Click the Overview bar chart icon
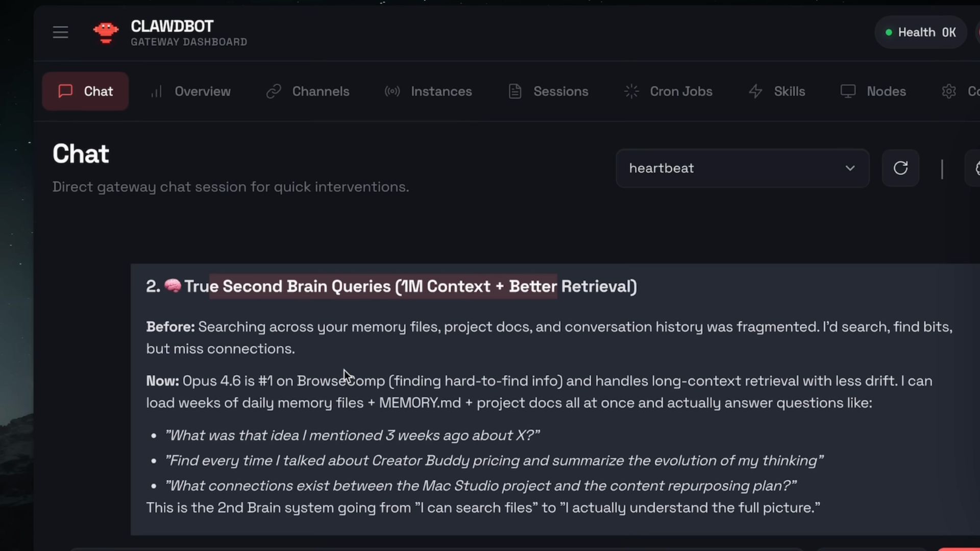 (x=156, y=91)
